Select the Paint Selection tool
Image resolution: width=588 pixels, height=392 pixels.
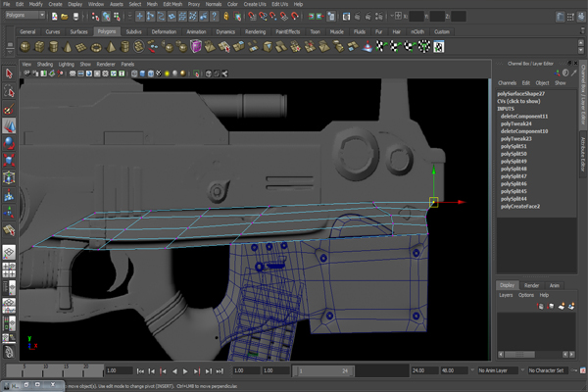click(9, 109)
